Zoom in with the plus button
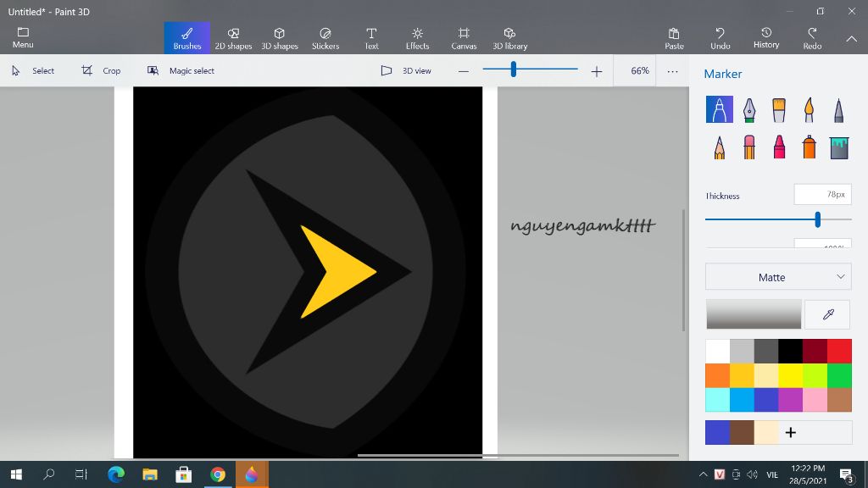The height and width of the screenshot is (488, 868). (x=596, y=71)
